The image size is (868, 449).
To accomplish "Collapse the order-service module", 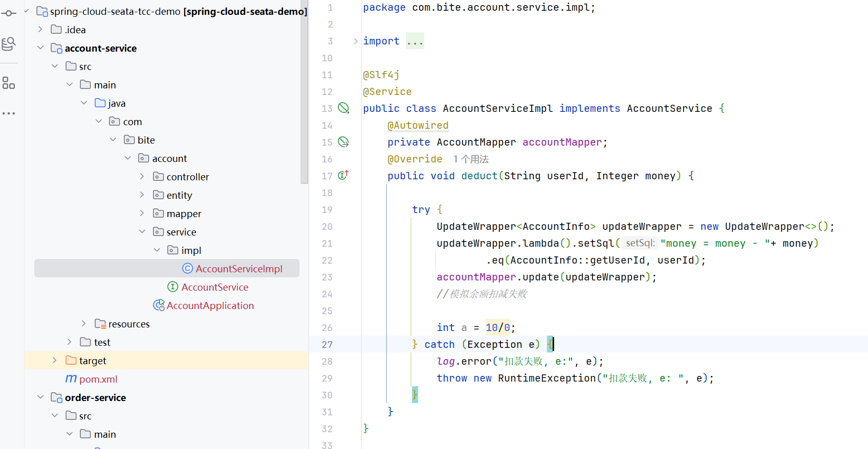I will point(40,397).
